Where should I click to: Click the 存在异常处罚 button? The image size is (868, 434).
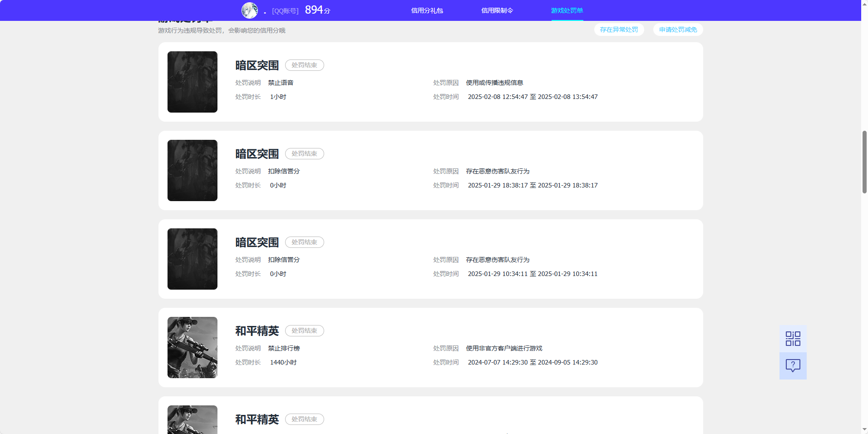[619, 30]
